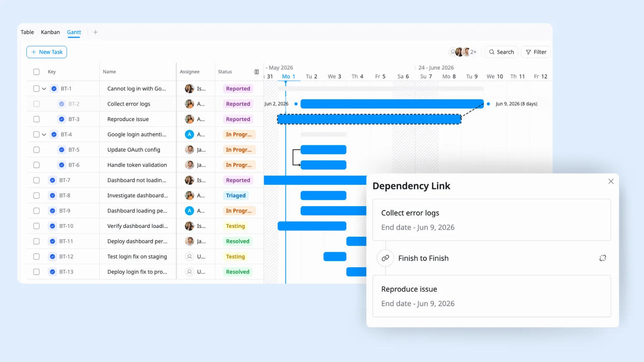Open the Resolved status for Deploy dashboard task
644x362 pixels.
238,241
